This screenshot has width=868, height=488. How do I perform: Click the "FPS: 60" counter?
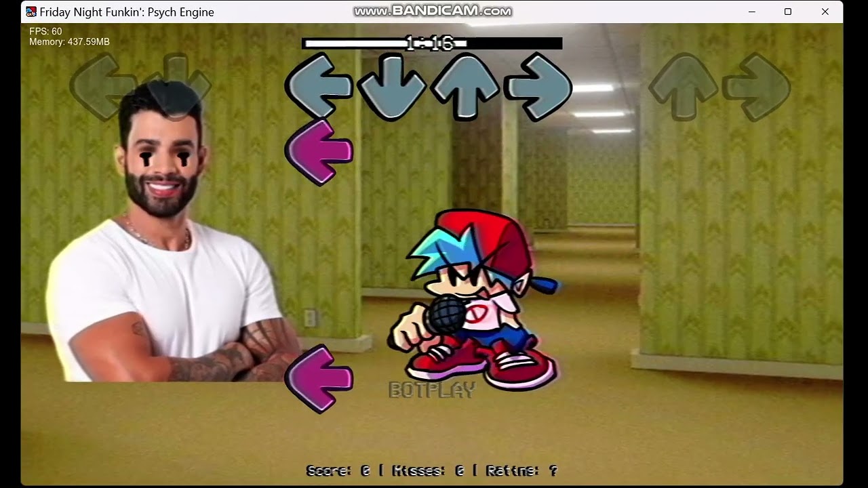tap(45, 31)
